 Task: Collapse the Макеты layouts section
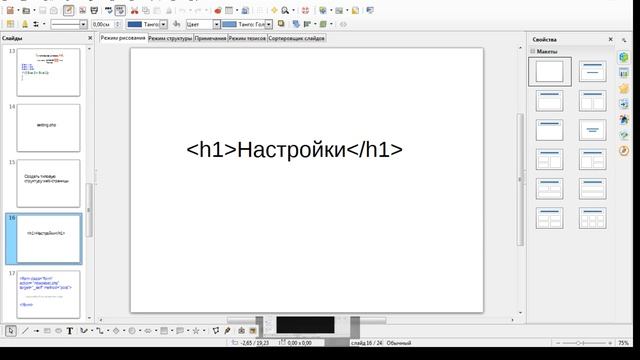click(x=533, y=51)
